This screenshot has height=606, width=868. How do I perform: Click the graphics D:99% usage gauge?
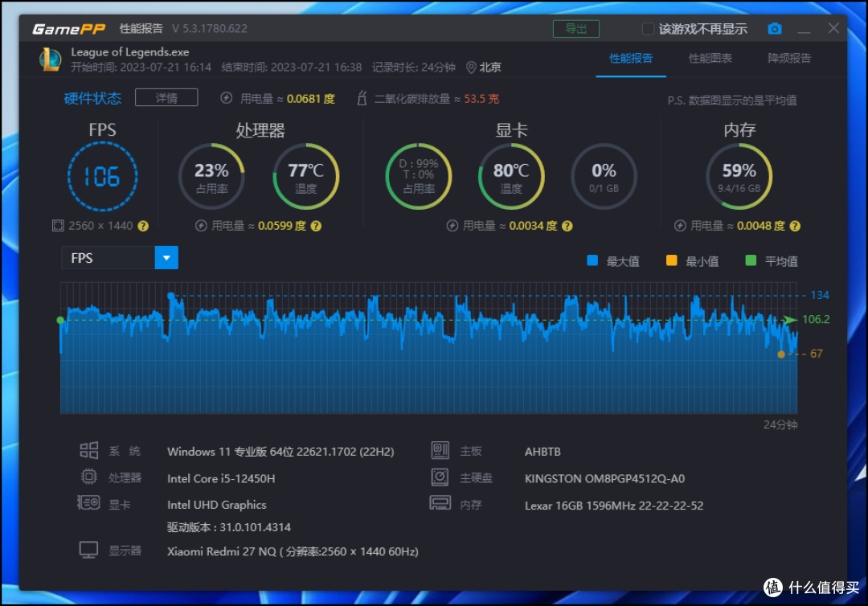tap(419, 177)
